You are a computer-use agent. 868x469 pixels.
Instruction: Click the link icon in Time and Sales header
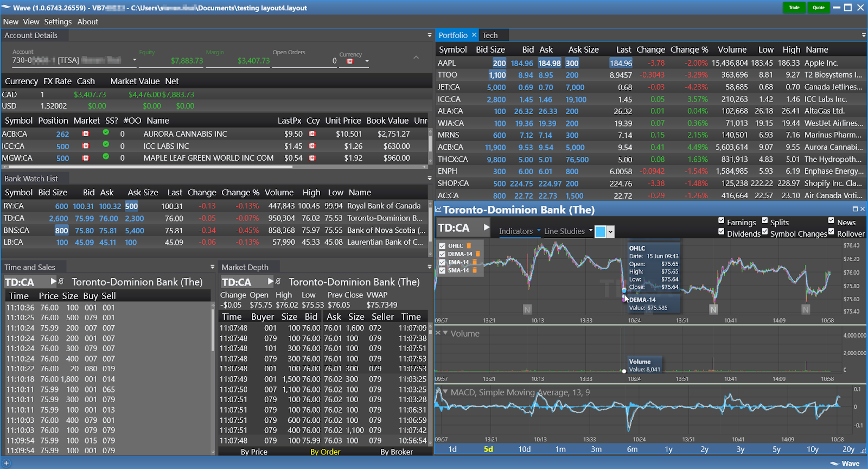[x=61, y=281]
